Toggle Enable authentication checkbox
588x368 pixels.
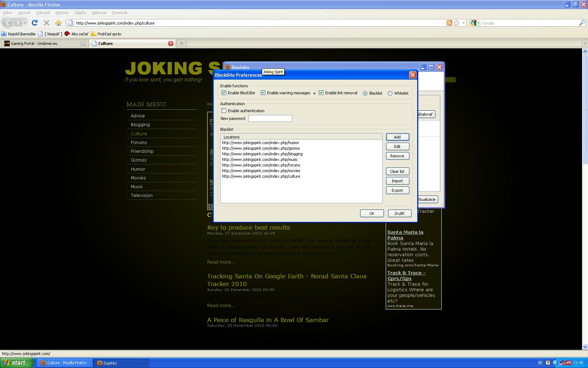(224, 111)
